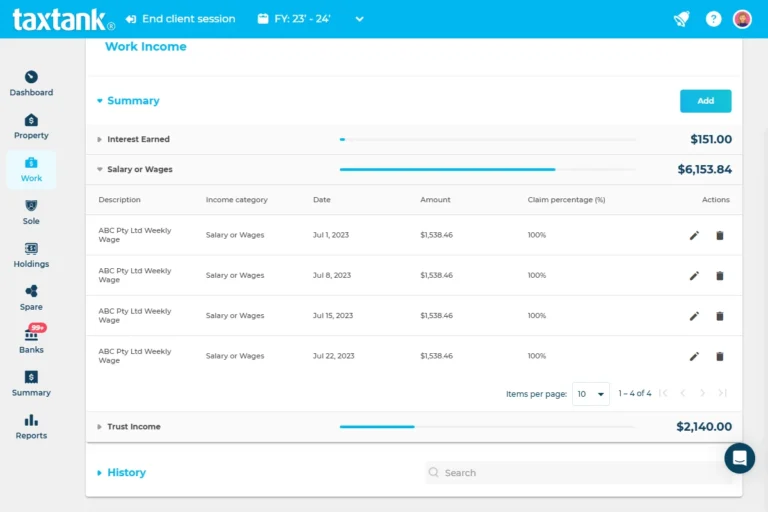Go to first page of results

click(x=663, y=393)
